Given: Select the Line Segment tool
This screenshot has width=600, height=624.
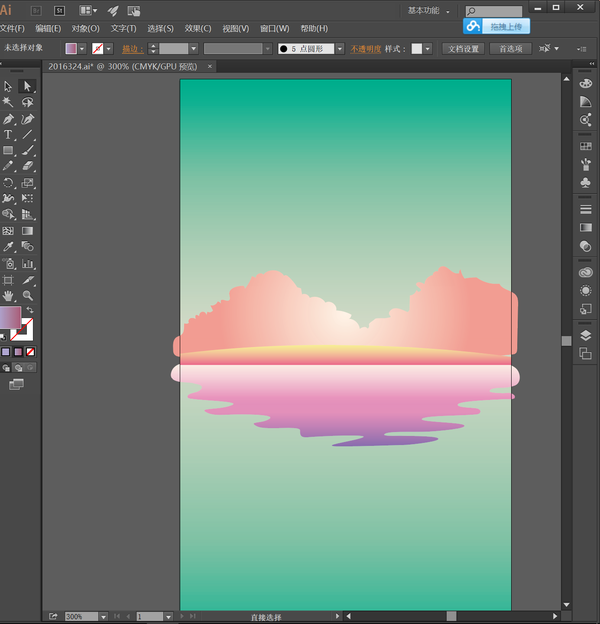Looking at the screenshot, I should click(x=27, y=135).
